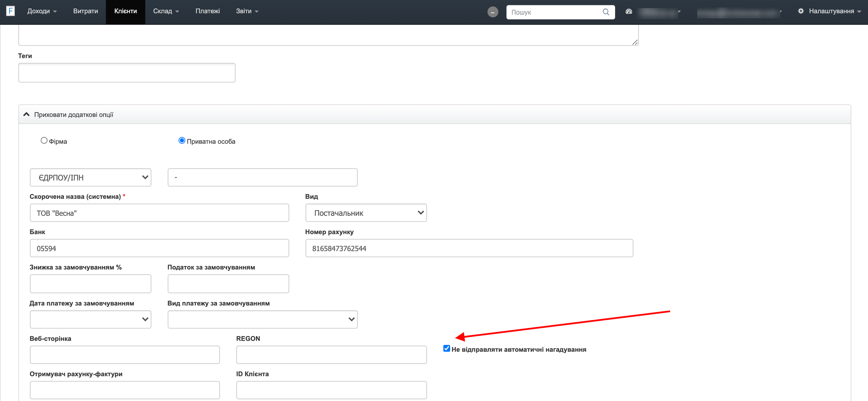
Task: Open the Вид Постачальник dropdown
Action: tap(366, 213)
